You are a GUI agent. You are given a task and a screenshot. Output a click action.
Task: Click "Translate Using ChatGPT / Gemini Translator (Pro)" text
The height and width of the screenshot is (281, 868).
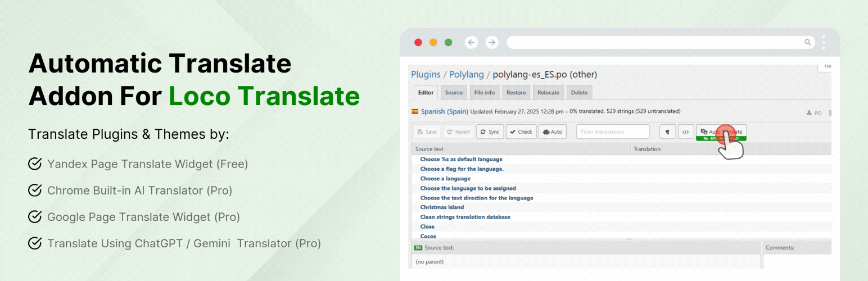coord(184,243)
